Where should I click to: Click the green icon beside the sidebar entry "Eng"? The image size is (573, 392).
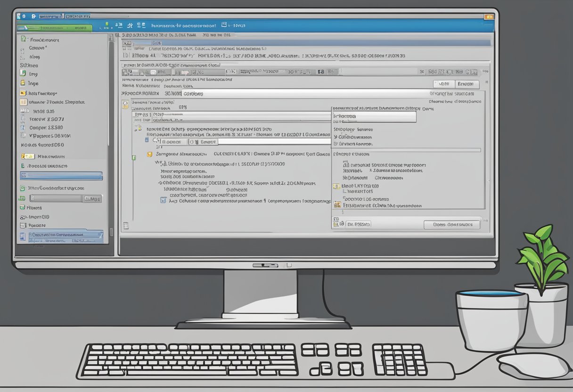pyautogui.click(x=22, y=73)
